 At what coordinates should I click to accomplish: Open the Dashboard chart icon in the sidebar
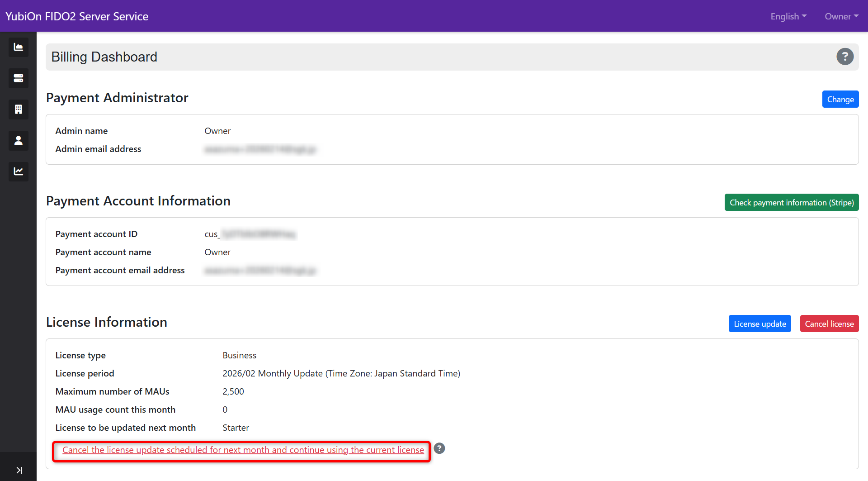coord(18,47)
